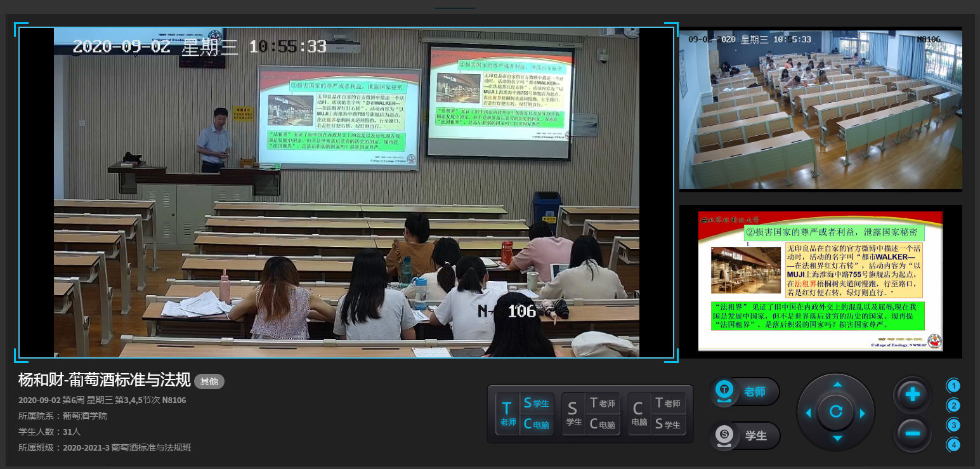Switch camera control to 学生 (student)
The image size is (980, 469).
coord(743,435)
